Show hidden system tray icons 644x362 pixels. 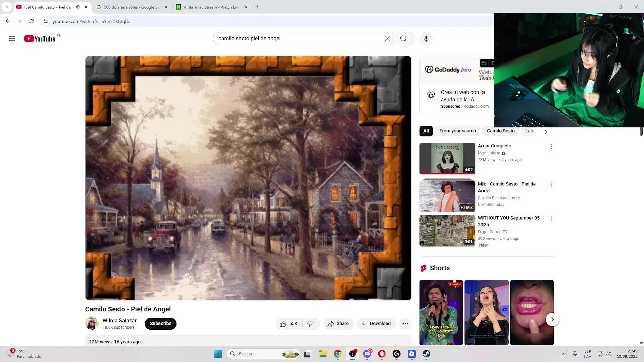coord(563,354)
